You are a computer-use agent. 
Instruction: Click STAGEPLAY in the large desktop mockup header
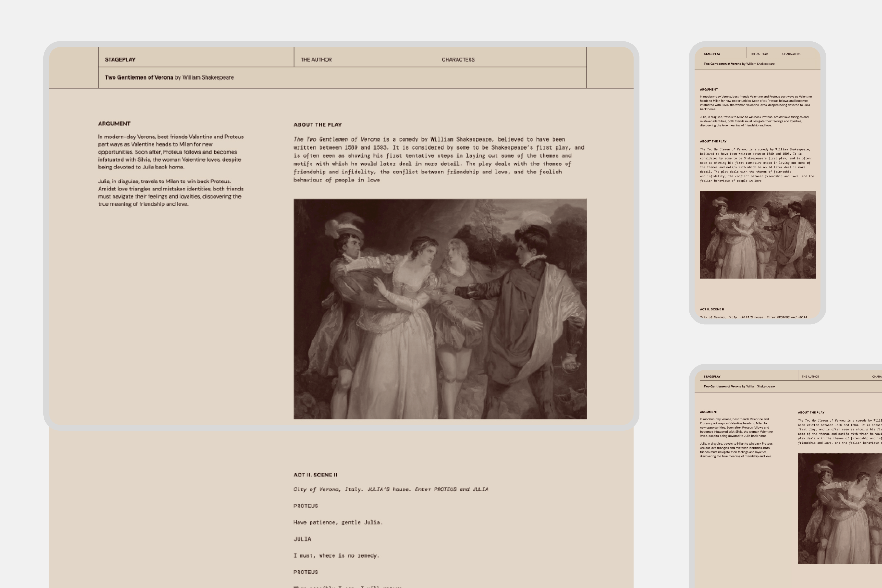120,60
